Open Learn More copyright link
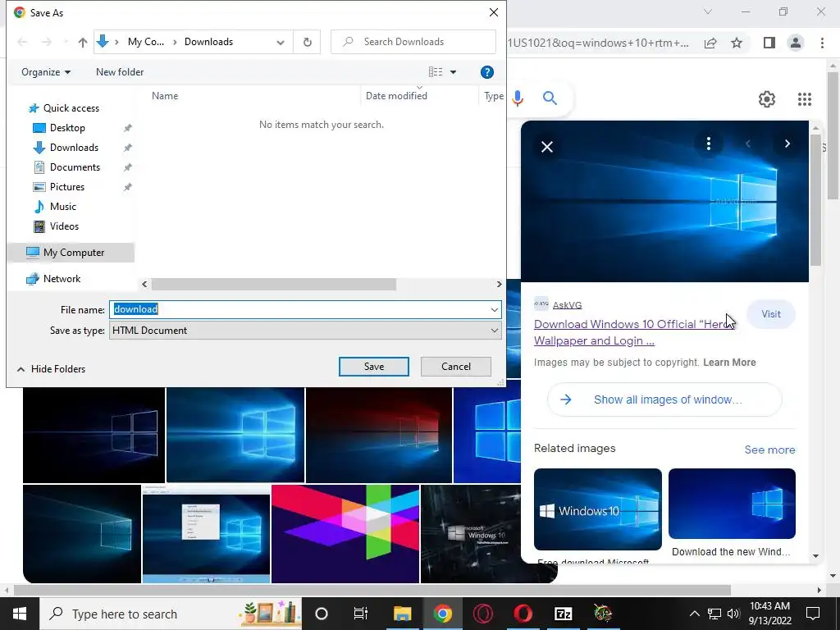The height and width of the screenshot is (630, 840). pos(729,363)
